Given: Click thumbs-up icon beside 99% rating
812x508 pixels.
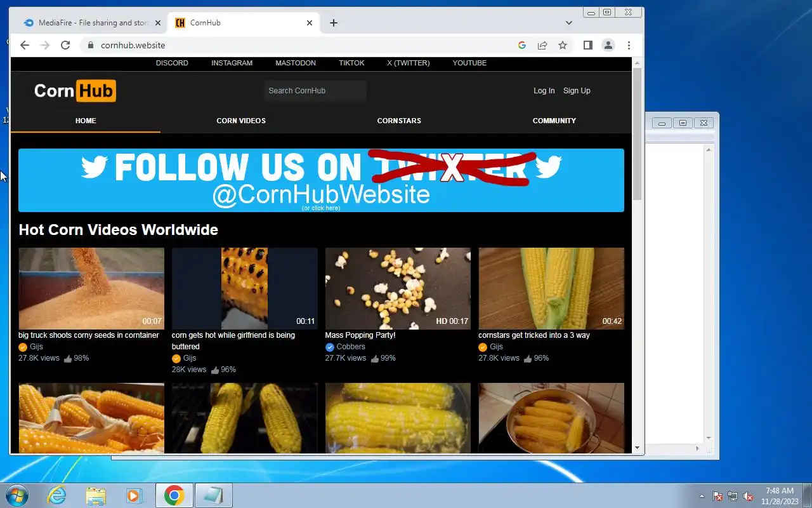Looking at the screenshot, I should coord(375,359).
